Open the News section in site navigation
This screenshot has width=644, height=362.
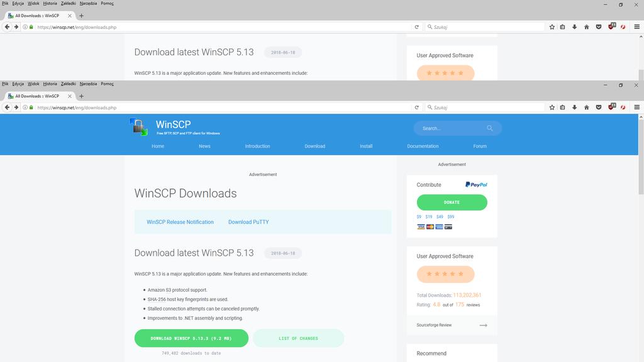click(204, 146)
